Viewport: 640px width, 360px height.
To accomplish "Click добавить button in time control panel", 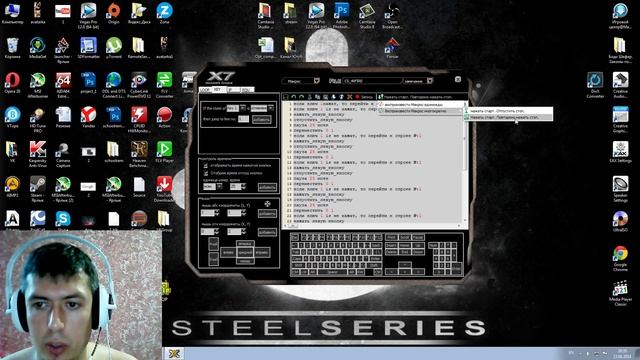I will click(x=267, y=187).
